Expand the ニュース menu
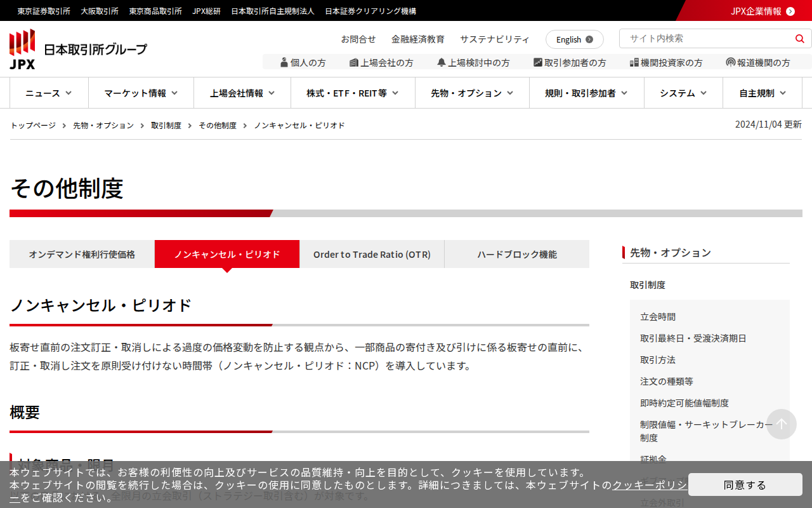Image resolution: width=812 pixels, height=508 pixels. coord(49,93)
